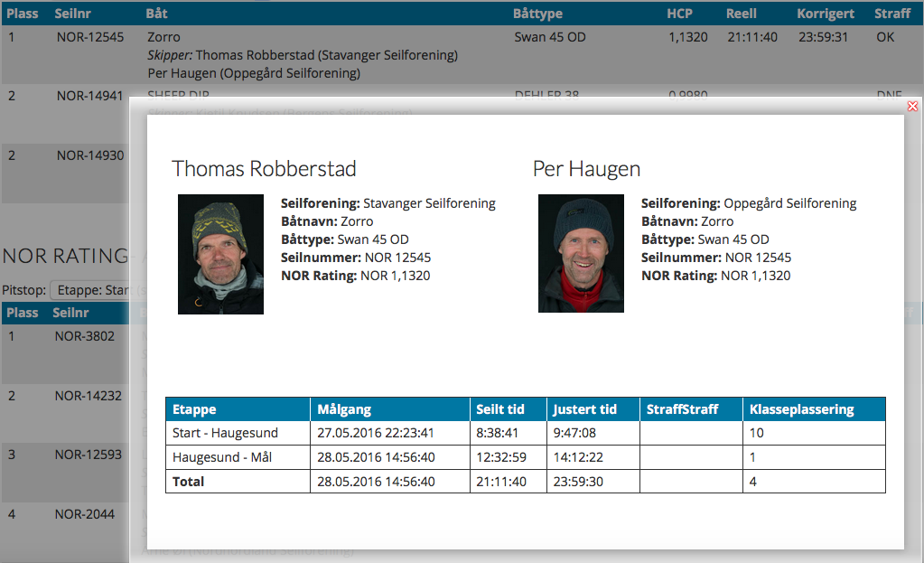Click the Etappe column header in popup

[238, 409]
